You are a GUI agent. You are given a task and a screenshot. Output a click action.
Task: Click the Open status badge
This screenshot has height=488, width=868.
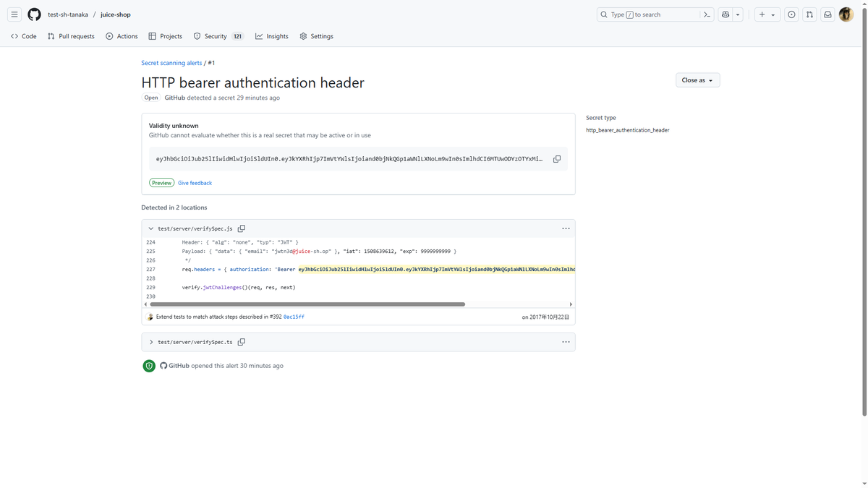click(151, 98)
